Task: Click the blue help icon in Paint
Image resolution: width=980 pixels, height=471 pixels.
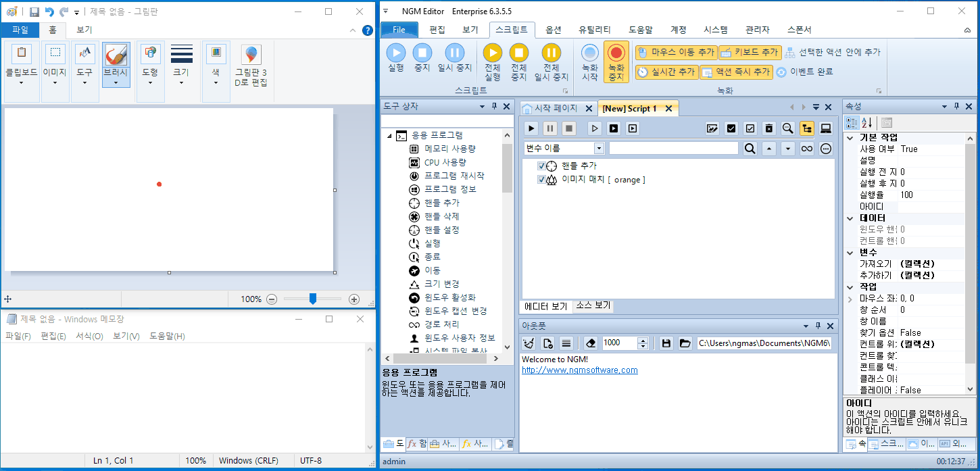Action: tap(368, 30)
